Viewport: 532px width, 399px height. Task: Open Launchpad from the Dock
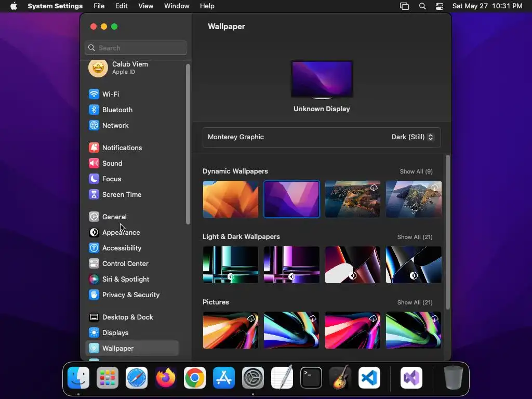point(108,378)
